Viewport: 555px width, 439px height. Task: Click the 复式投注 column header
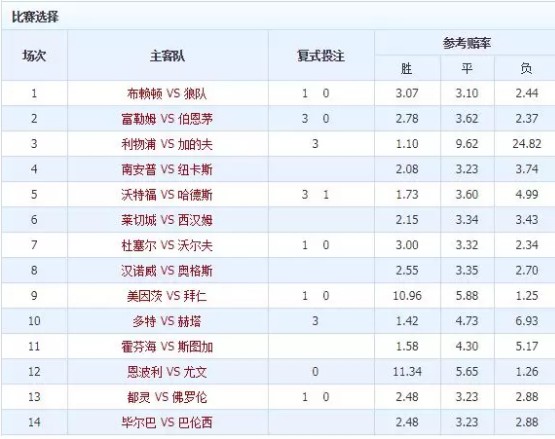click(x=321, y=56)
